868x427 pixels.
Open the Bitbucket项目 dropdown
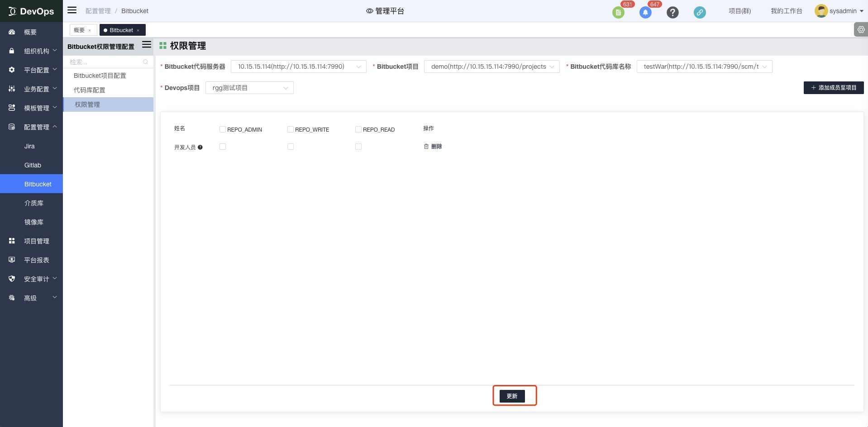[x=492, y=66]
